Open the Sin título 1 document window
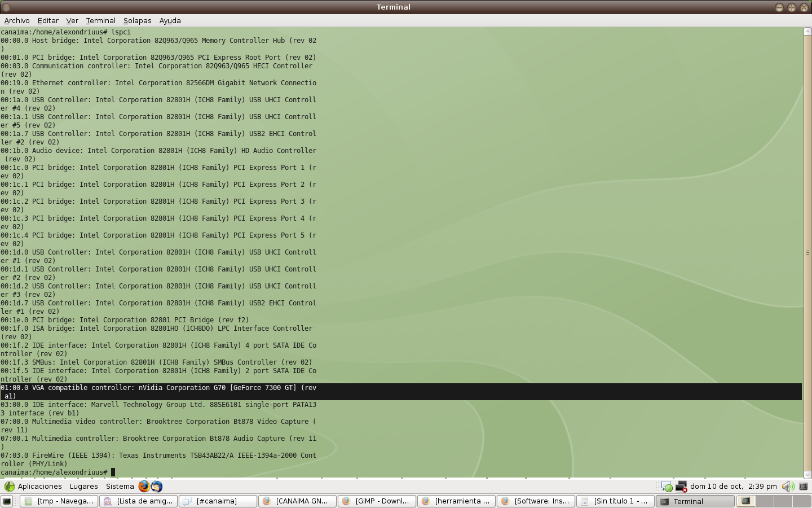812x508 pixels. [x=616, y=501]
